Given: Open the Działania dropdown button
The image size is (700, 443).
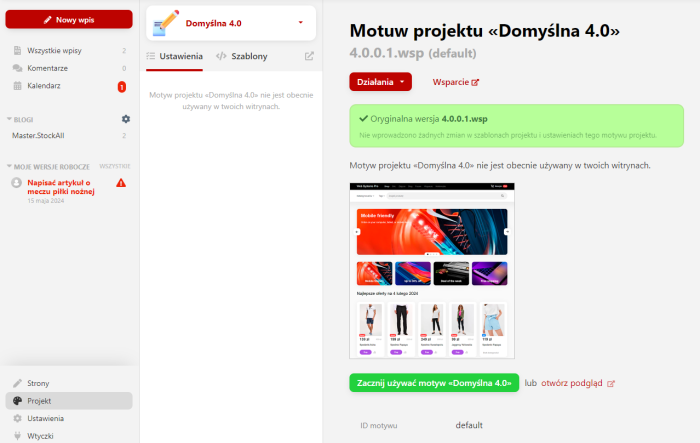Looking at the screenshot, I should (380, 82).
